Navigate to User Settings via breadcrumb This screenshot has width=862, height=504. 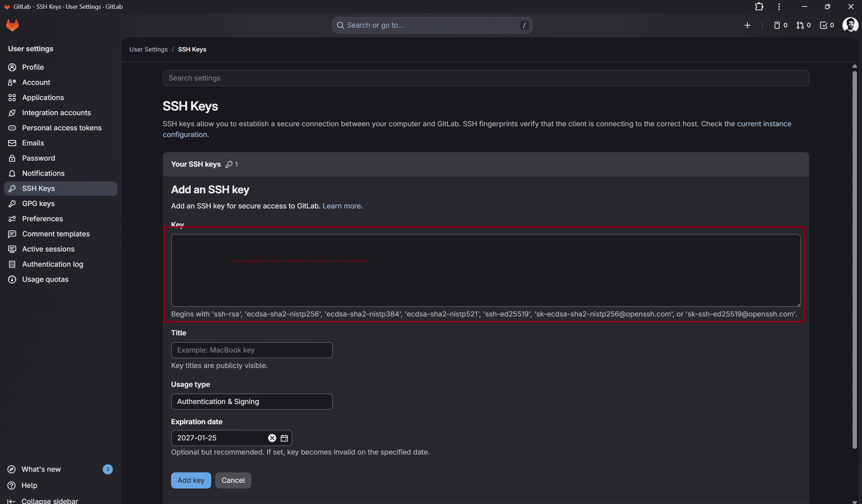pyautogui.click(x=148, y=49)
